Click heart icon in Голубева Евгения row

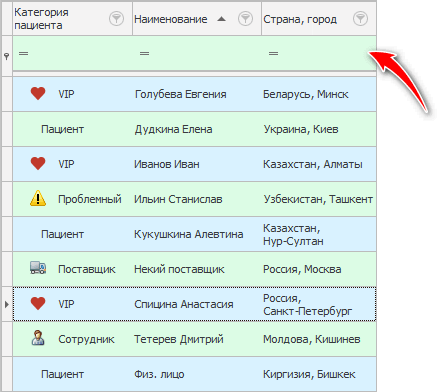click(38, 94)
